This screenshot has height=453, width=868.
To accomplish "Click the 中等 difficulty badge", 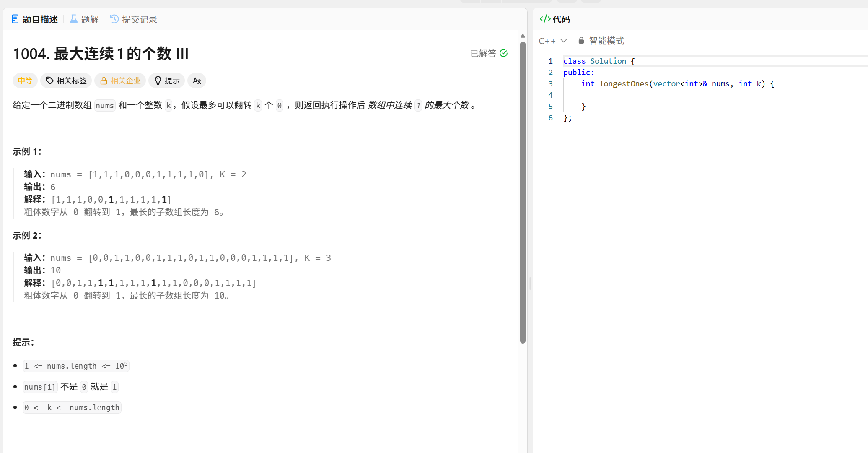I will point(25,81).
